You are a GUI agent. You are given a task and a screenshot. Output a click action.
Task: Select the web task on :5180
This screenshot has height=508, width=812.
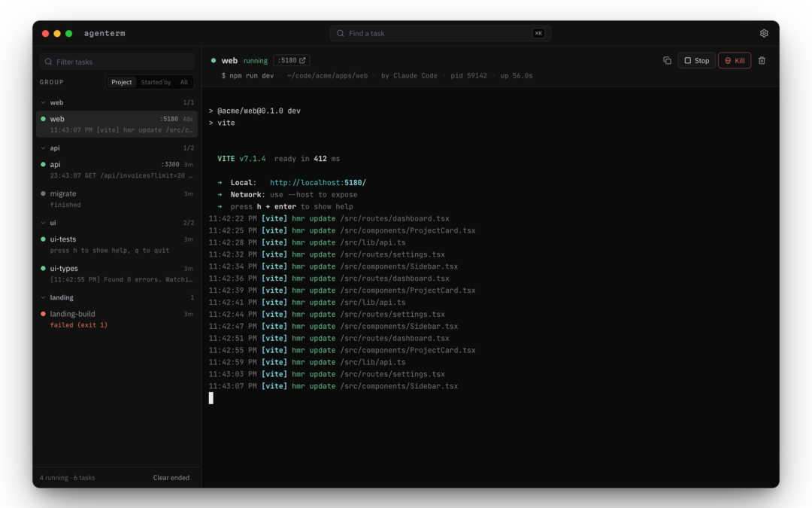(x=117, y=124)
